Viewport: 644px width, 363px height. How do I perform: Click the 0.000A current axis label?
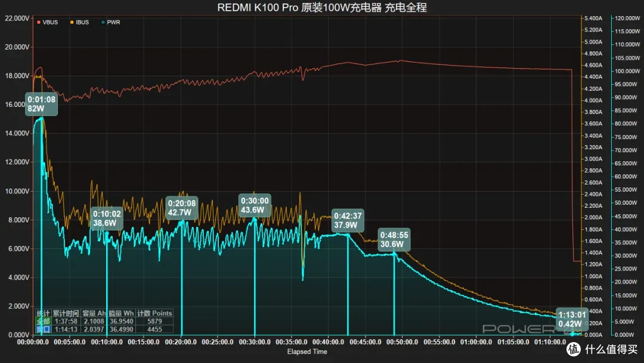[x=593, y=334]
